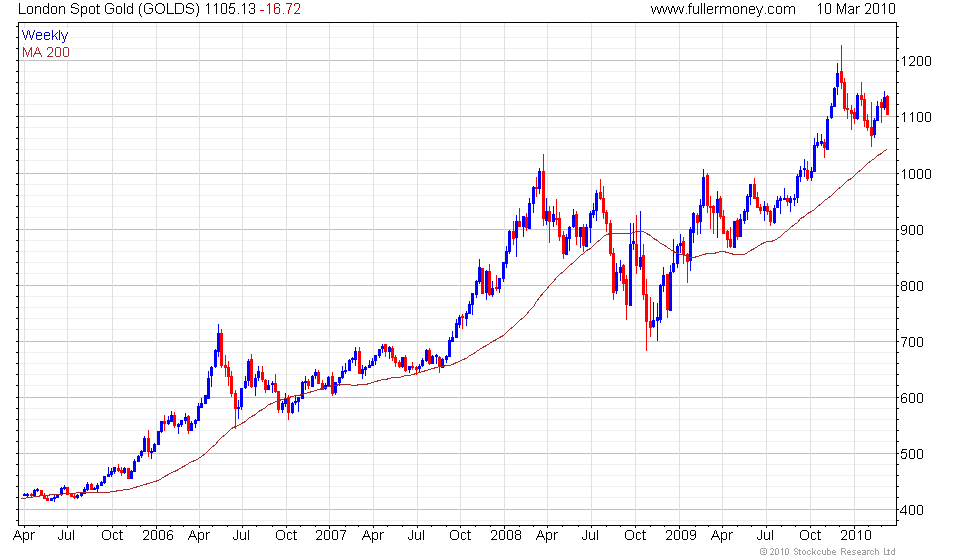
Task: Select the 800 price axis label
Action: [912, 286]
